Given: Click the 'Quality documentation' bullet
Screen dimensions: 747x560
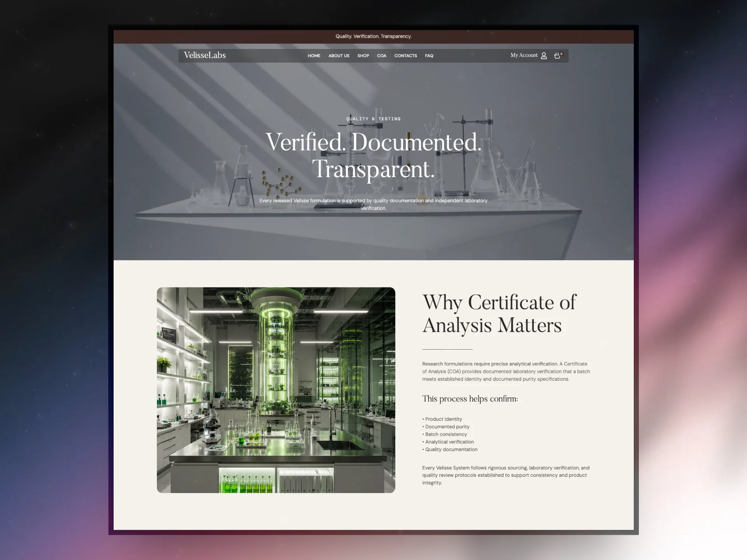Looking at the screenshot, I should pyautogui.click(x=450, y=450).
